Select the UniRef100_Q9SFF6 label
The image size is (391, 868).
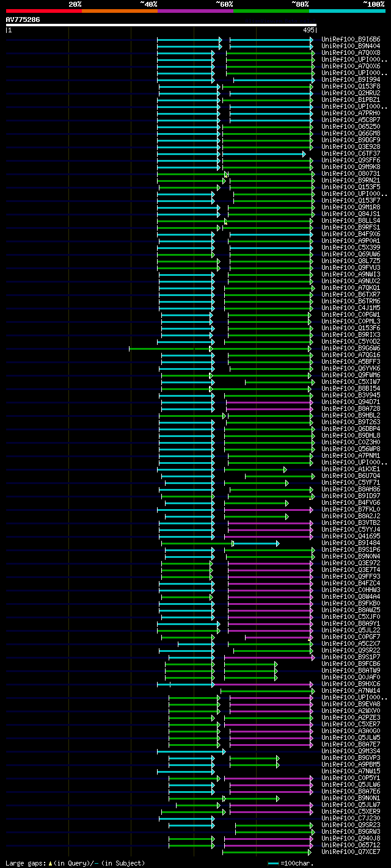[x=351, y=160]
